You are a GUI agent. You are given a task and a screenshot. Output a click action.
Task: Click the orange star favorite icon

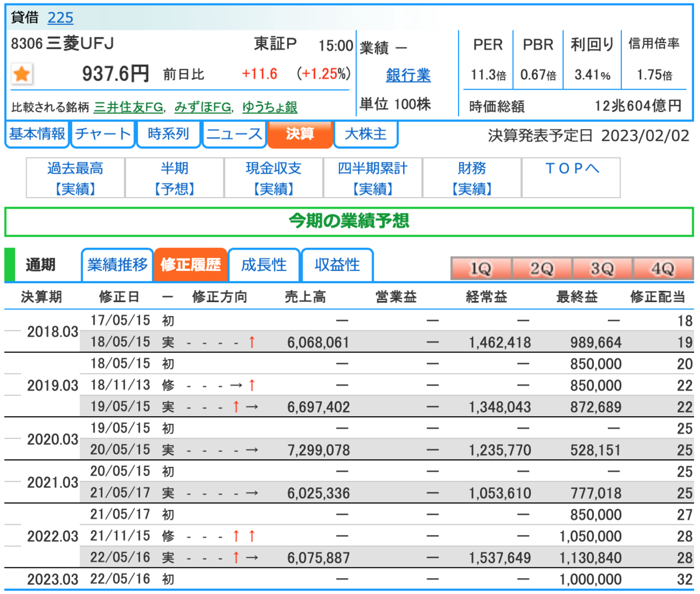tap(22, 74)
